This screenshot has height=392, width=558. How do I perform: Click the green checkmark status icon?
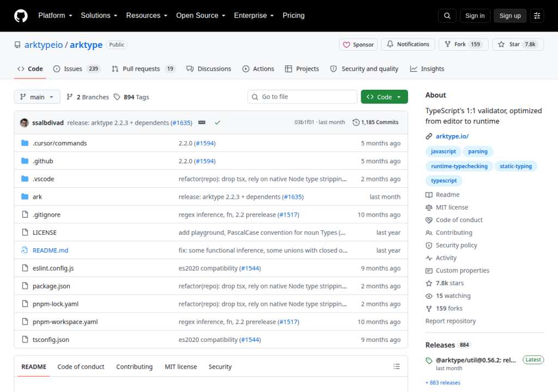[217, 122]
